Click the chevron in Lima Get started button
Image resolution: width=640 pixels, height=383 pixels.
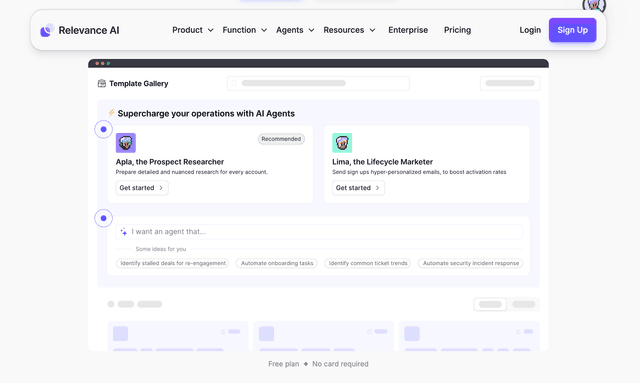click(377, 188)
